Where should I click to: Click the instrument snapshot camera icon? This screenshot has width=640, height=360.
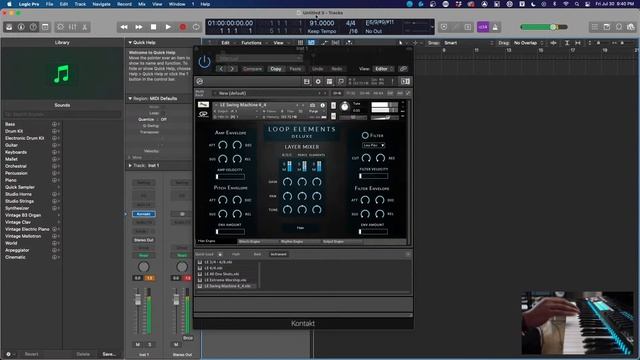(x=313, y=105)
